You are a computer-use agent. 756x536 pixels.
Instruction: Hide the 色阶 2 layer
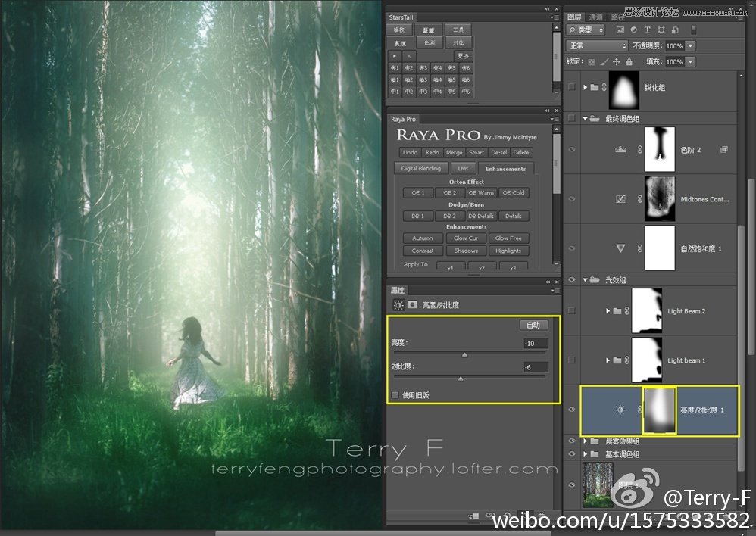(x=572, y=149)
